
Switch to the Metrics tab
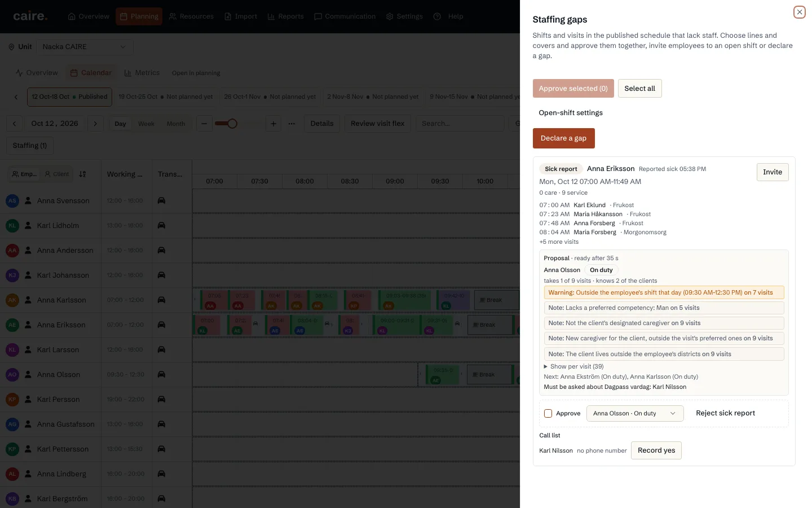point(142,73)
